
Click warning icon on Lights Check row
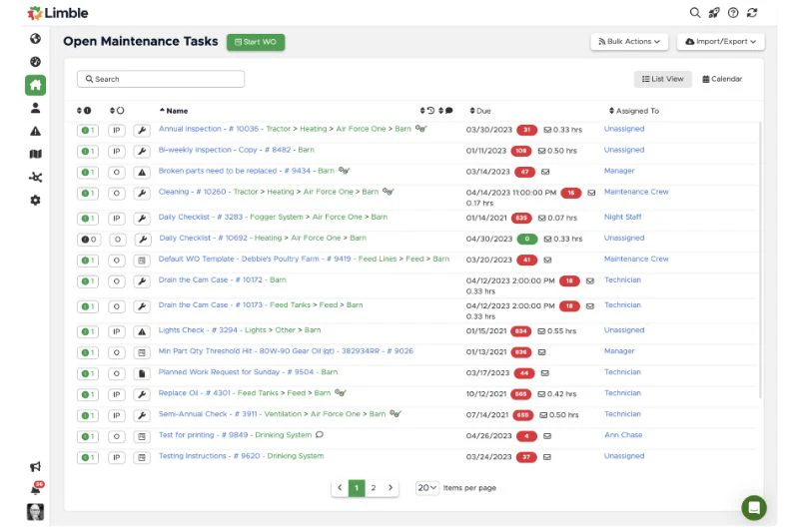tap(142, 331)
